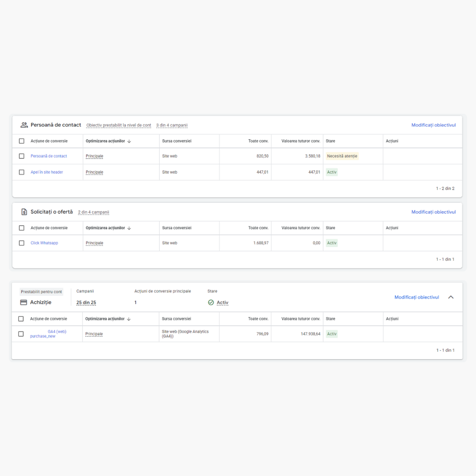
Task: Open Principale dropdown for Persoană de contact row
Action: [94, 156]
